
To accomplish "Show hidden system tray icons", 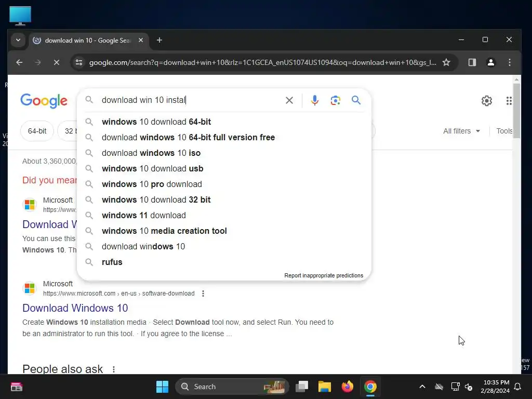I will [x=422, y=387].
